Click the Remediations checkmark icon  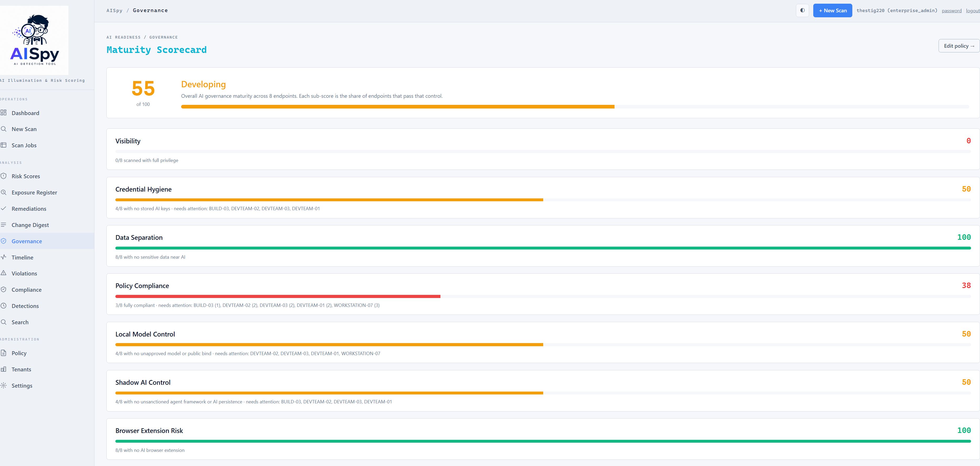click(3, 208)
